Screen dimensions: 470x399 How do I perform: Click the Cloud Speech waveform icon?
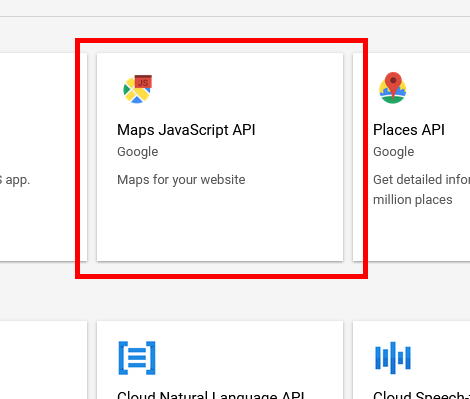coord(393,358)
